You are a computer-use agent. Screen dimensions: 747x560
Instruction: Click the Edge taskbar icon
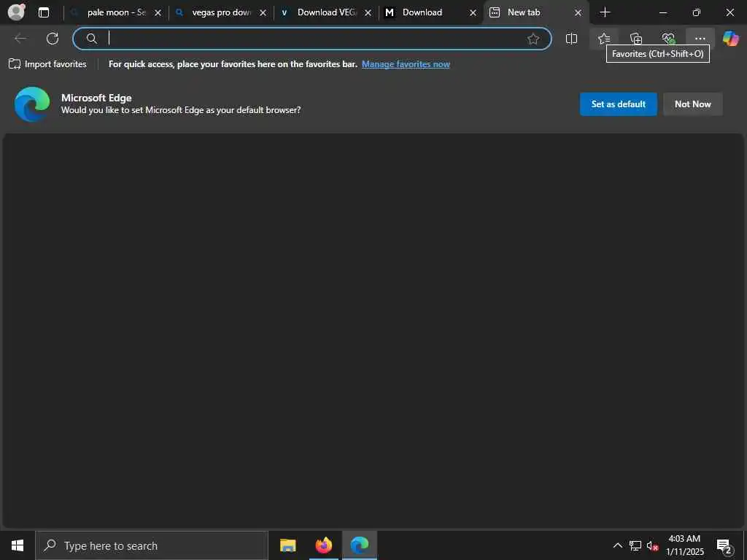point(360,545)
